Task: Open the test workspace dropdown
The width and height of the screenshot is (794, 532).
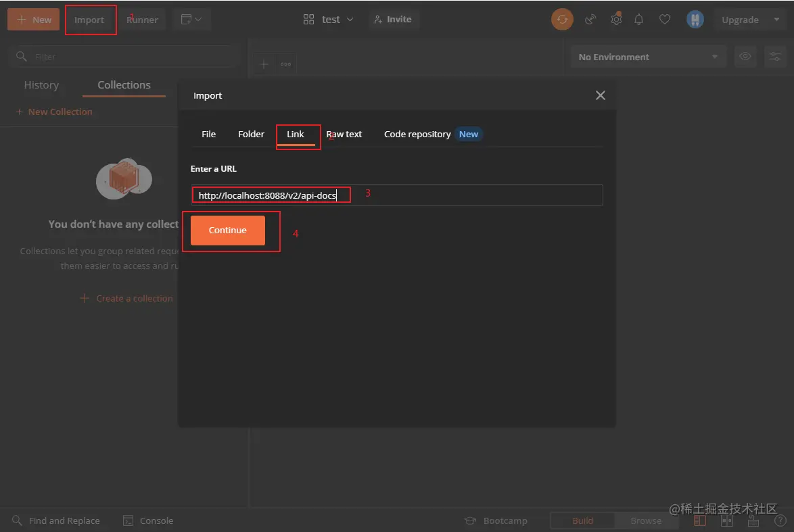Action: [x=337, y=20]
